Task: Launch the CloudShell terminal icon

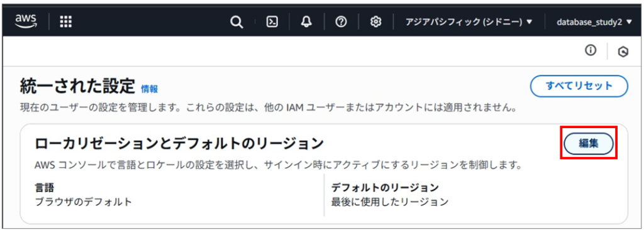Action: [272, 22]
